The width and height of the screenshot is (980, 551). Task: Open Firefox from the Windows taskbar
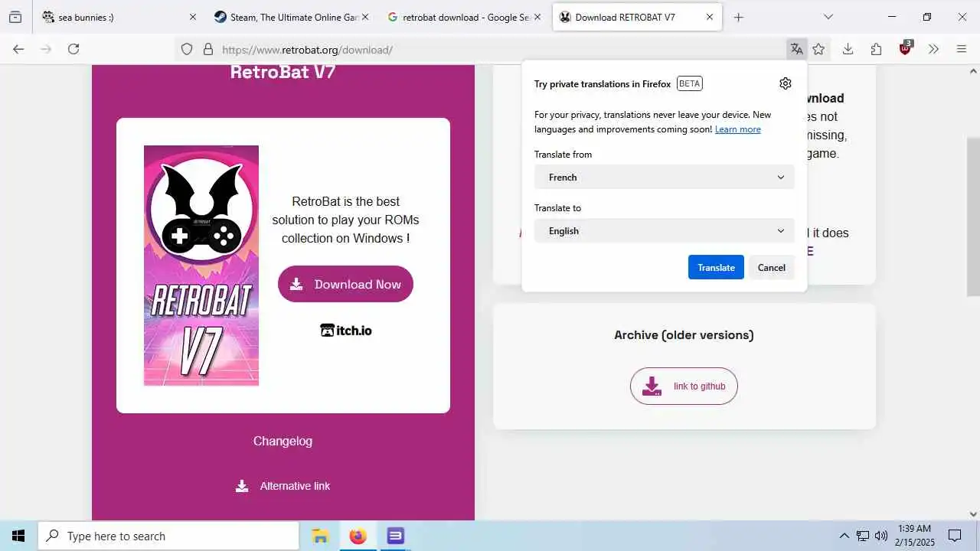point(358,536)
